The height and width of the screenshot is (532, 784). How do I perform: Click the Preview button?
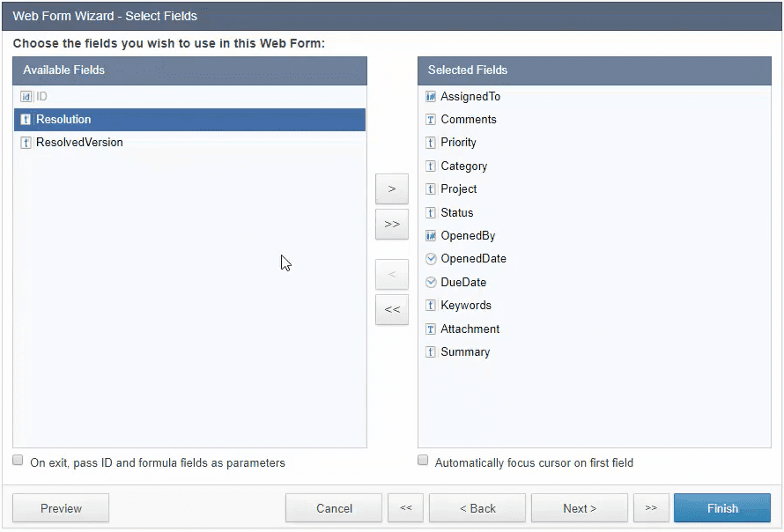(x=61, y=508)
